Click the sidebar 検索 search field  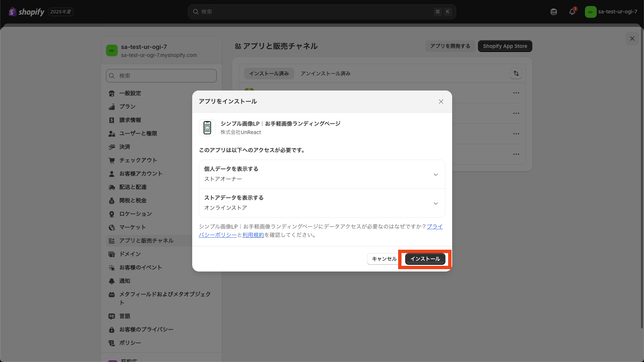161,76
